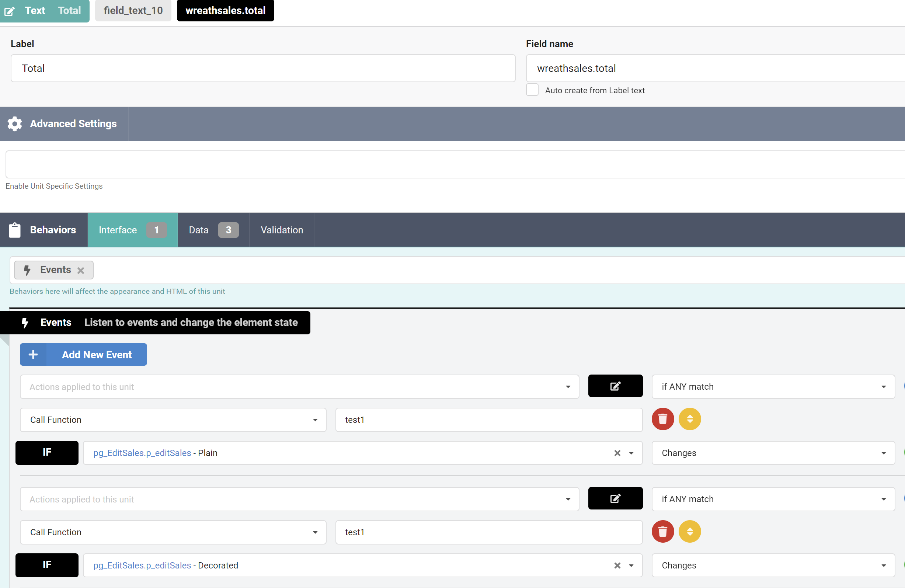Click the yellow reorder icon on second event
The image size is (905, 588).
click(689, 531)
